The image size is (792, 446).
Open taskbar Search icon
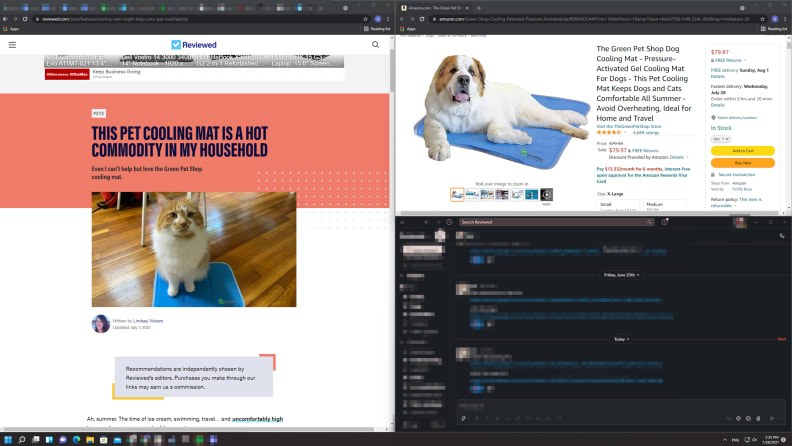(x=22, y=439)
